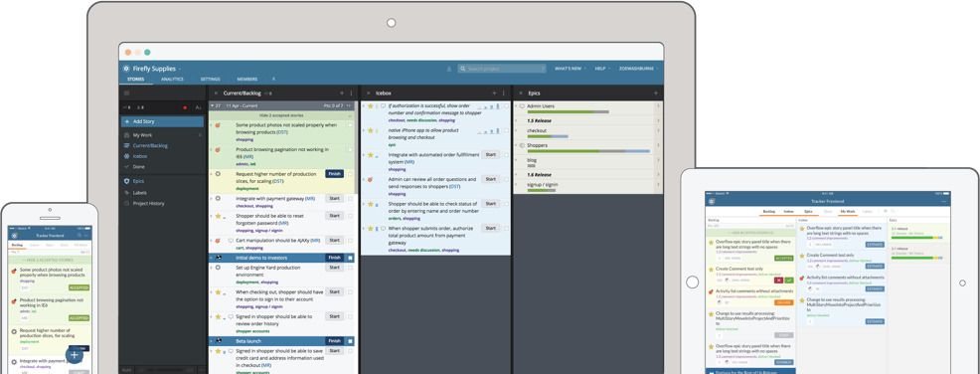Open the WHAT'S NEW dropdown

tap(570, 69)
